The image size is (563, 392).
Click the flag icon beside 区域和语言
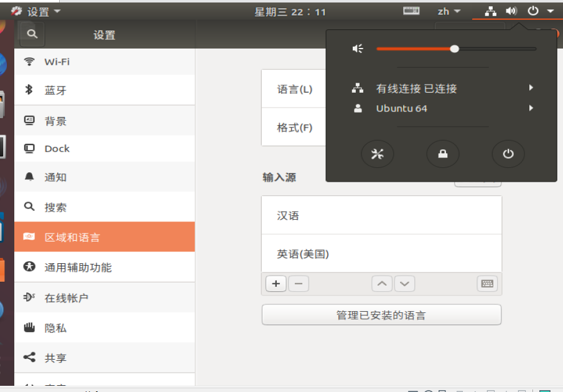point(29,236)
